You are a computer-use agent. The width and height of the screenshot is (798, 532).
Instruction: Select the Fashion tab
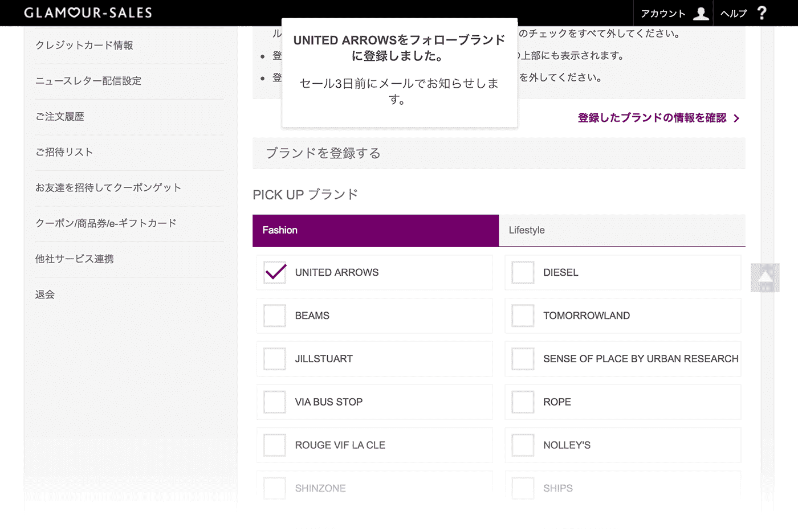(x=375, y=230)
